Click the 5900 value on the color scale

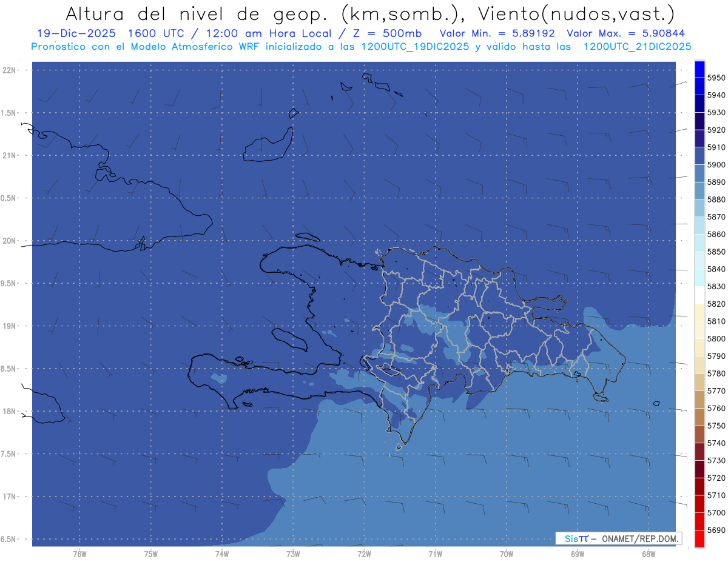[x=716, y=164]
